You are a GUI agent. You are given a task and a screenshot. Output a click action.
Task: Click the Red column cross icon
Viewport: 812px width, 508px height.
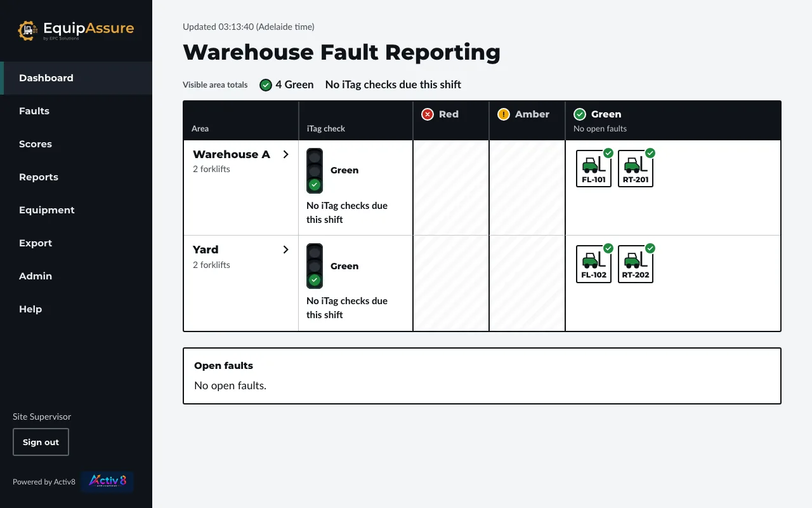(x=428, y=114)
